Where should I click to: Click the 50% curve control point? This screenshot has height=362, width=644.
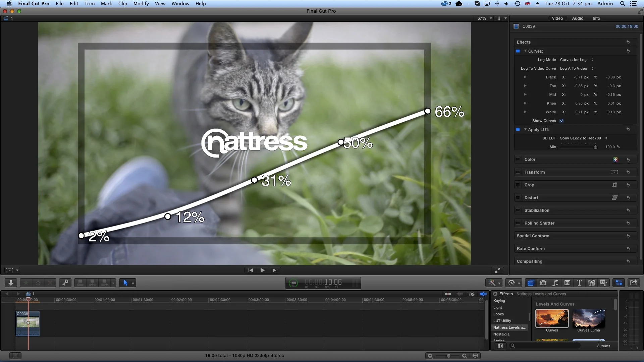pos(341,142)
